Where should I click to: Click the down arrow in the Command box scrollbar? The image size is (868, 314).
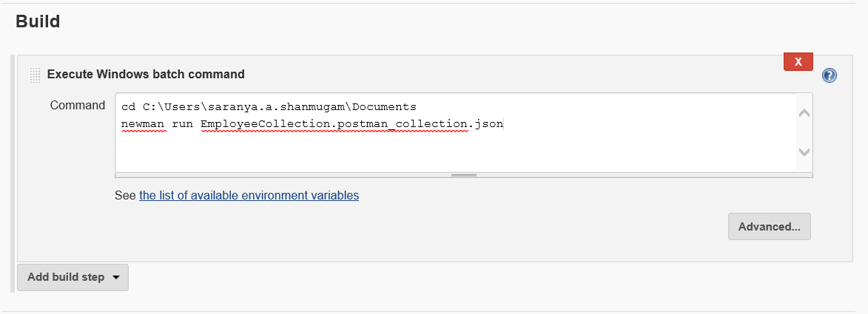coord(804,151)
